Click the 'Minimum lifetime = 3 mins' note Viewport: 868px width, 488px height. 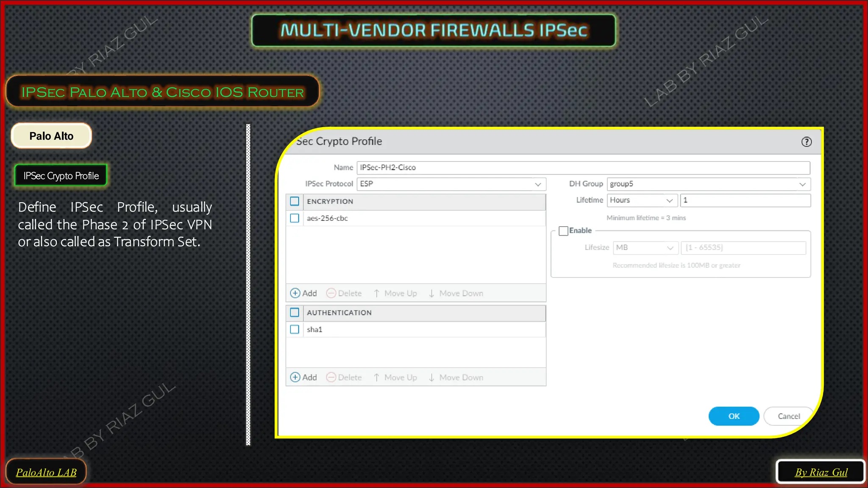(646, 218)
